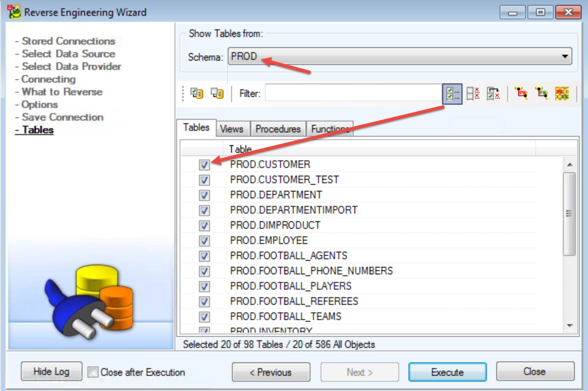The image size is (588, 391).
Task: Click the scroll-up arrow of table list
Action: [x=569, y=165]
